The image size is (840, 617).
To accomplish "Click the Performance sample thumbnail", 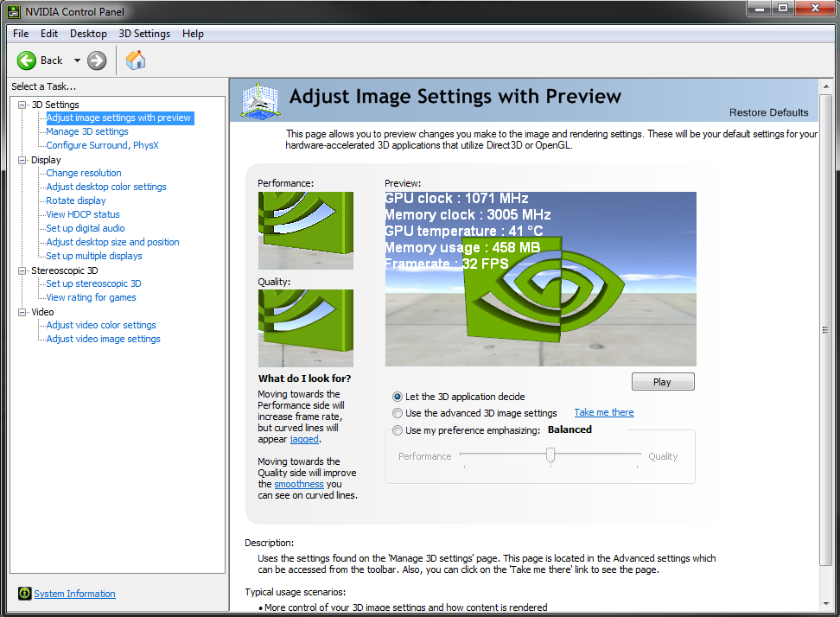I will 306,231.
